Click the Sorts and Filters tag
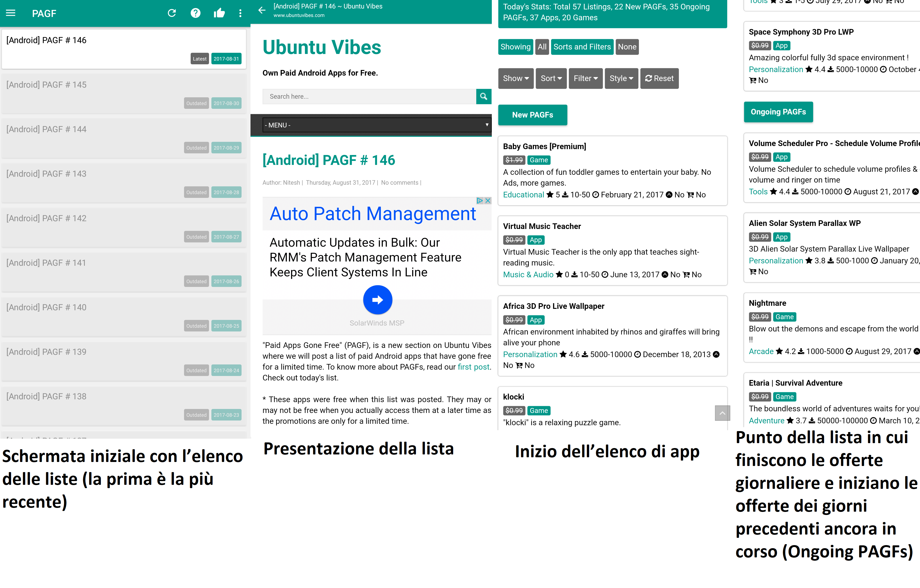Image resolution: width=920 pixels, height=588 pixels. click(582, 47)
